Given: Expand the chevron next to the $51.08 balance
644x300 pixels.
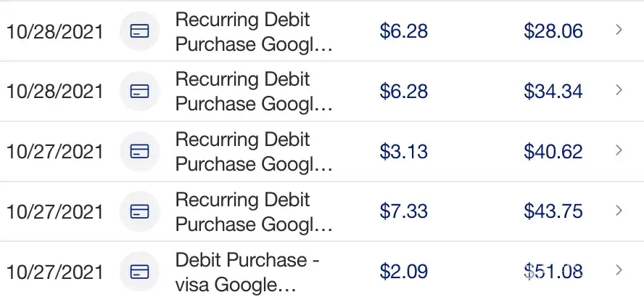Looking at the screenshot, I should click(x=619, y=271).
